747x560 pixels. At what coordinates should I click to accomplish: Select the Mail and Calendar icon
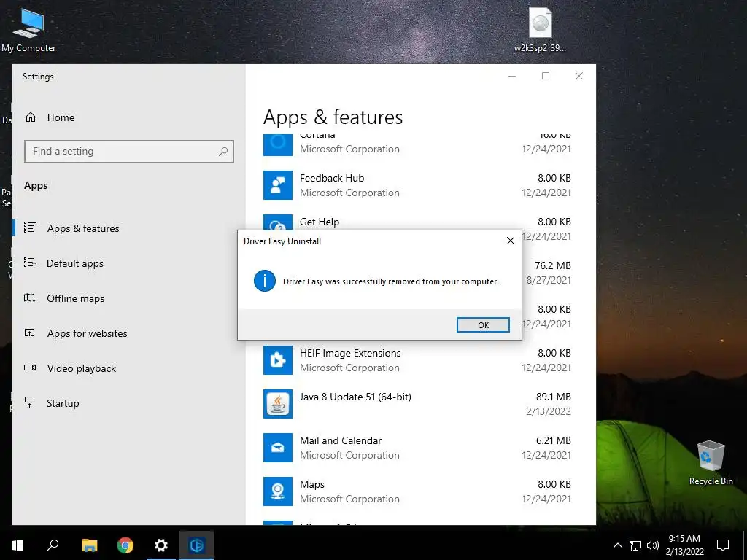[278, 448]
